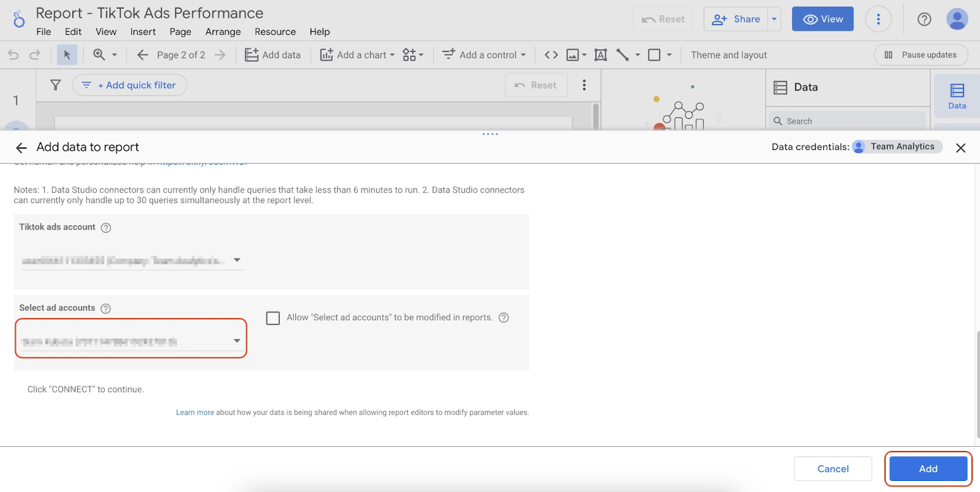The width and height of the screenshot is (980, 492).
Task: Open Add a control dropdown
Action: click(x=484, y=55)
